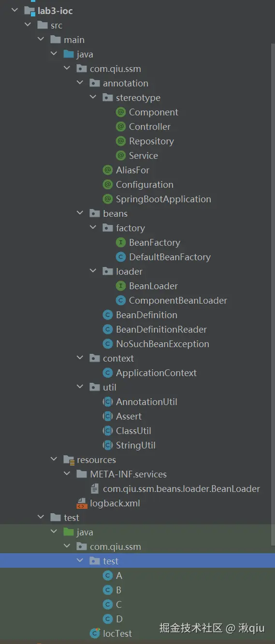
Task: Collapse the util package
Action: pos(80,387)
